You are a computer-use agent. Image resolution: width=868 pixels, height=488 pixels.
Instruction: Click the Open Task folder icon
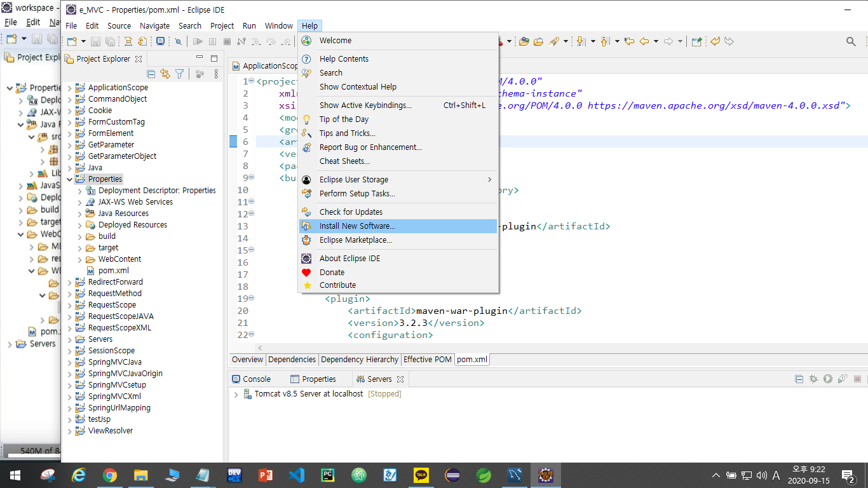coord(538,41)
